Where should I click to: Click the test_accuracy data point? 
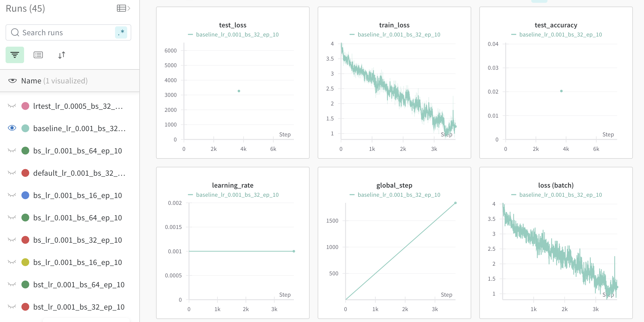coord(561,91)
